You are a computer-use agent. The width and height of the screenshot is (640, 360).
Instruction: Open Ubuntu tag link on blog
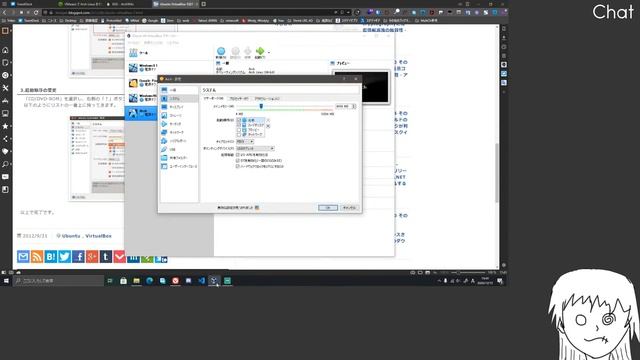tap(71, 236)
